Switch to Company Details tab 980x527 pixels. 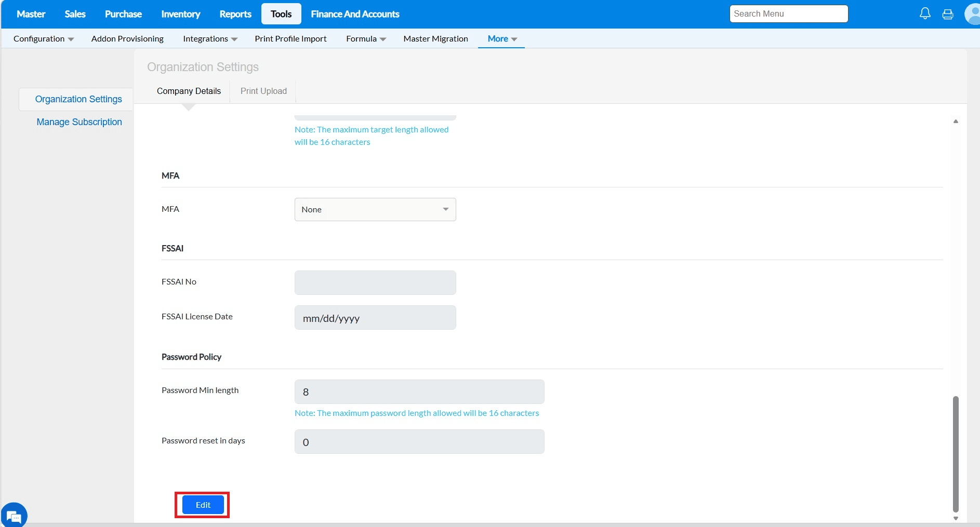tap(189, 91)
